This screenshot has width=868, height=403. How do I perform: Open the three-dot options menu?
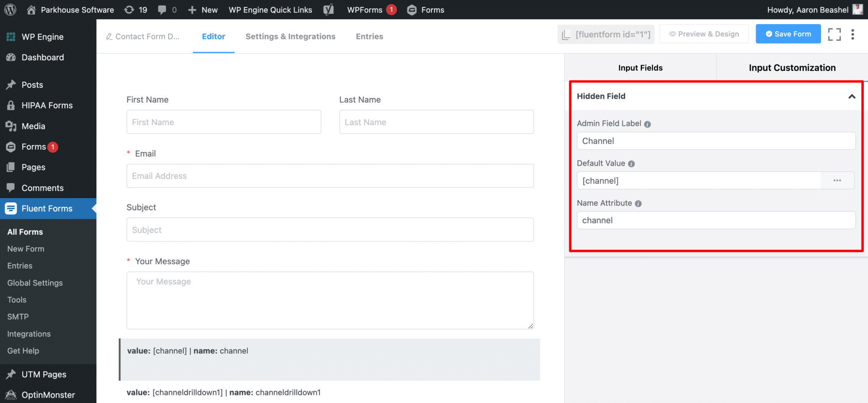click(853, 34)
